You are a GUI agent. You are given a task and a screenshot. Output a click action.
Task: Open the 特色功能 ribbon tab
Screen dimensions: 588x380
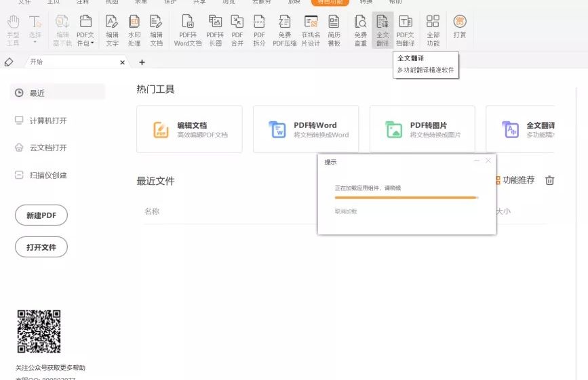tap(330, 2)
